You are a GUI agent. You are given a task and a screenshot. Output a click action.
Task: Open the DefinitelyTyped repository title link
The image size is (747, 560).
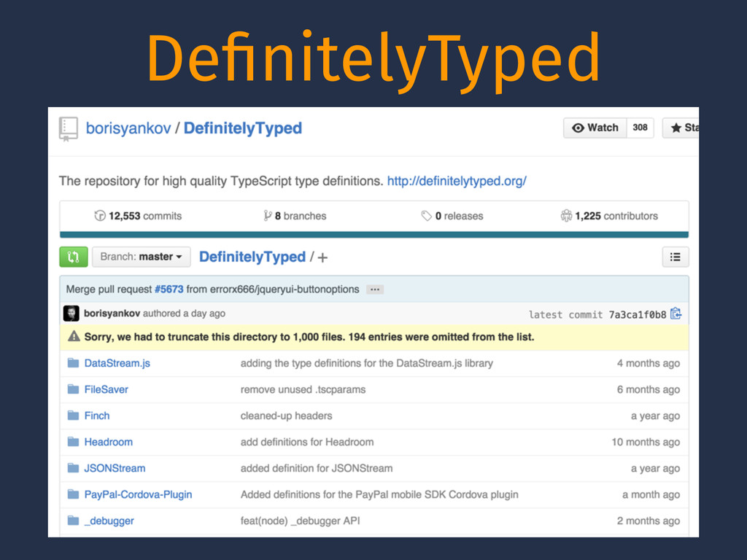[242, 128]
